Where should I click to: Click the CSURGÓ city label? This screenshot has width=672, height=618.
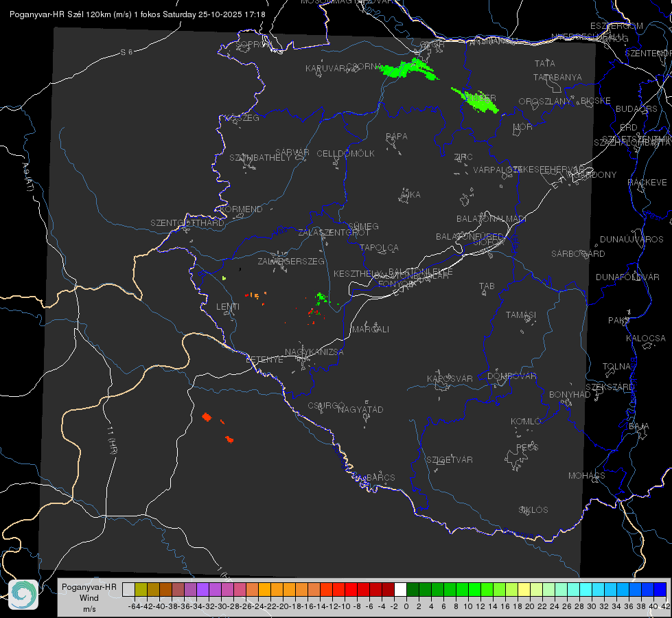tap(326, 406)
